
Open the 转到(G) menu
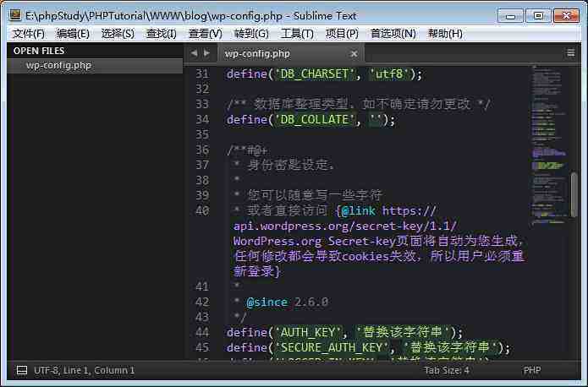coord(251,34)
